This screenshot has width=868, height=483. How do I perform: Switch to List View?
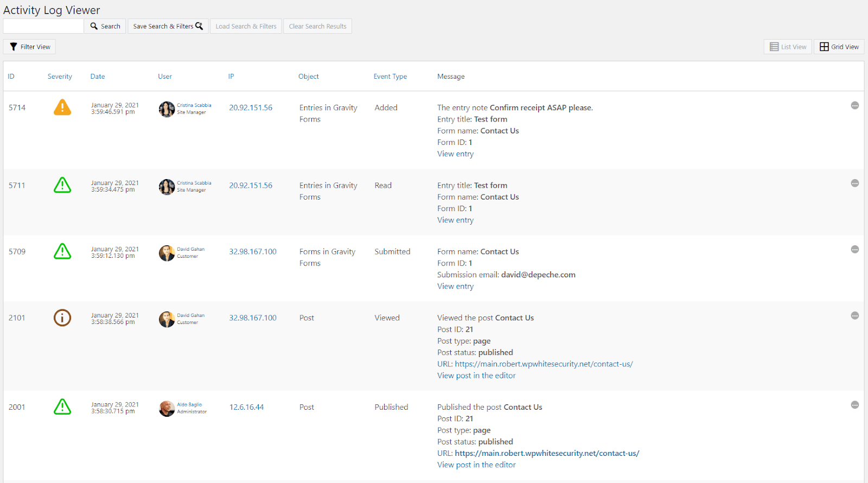click(x=788, y=47)
